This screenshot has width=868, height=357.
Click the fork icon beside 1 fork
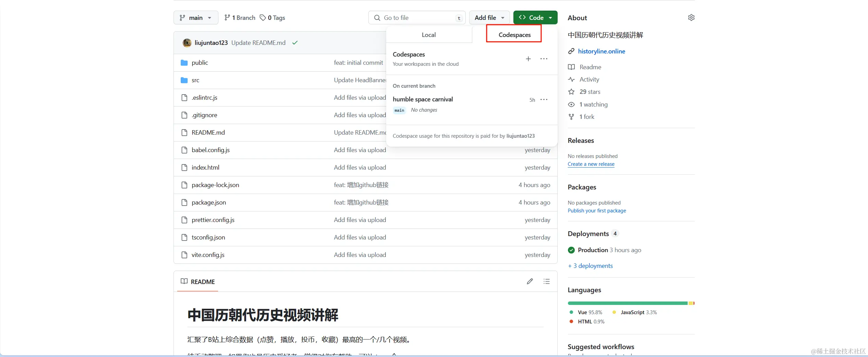(x=571, y=117)
